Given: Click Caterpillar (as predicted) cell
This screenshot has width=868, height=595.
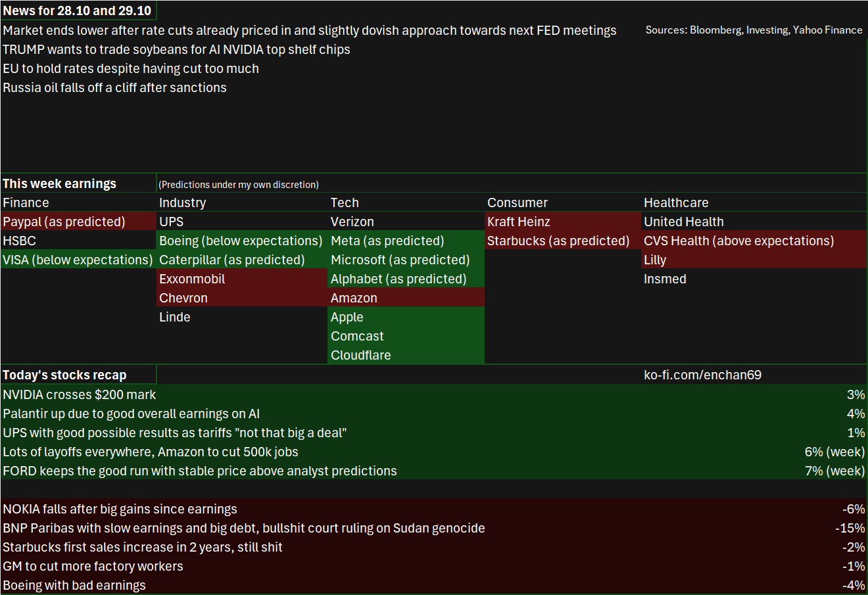Looking at the screenshot, I should pyautogui.click(x=242, y=260).
